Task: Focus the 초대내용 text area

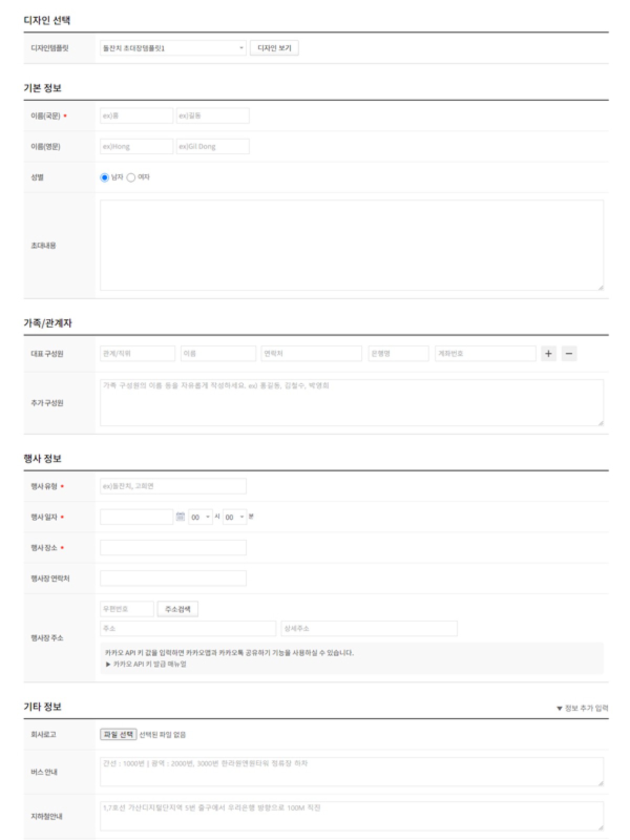Action: coord(351,245)
